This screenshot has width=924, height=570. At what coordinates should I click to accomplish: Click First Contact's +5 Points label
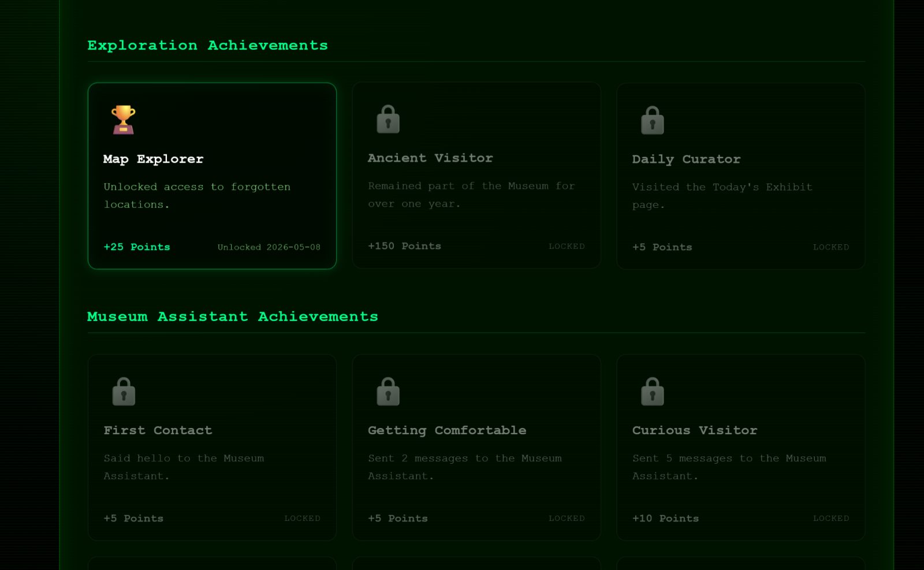(x=133, y=519)
